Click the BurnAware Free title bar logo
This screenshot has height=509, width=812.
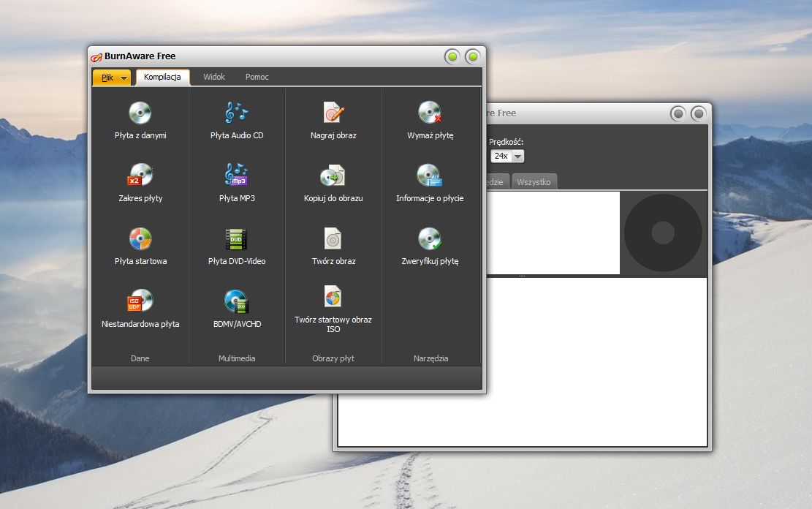[x=96, y=56]
